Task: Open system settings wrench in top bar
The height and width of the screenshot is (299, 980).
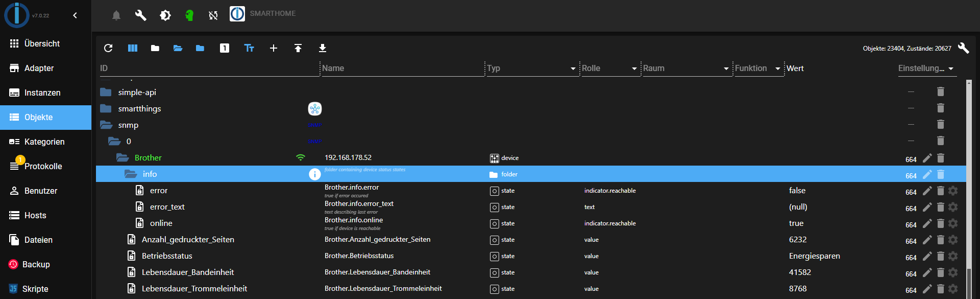Action: coord(140,15)
